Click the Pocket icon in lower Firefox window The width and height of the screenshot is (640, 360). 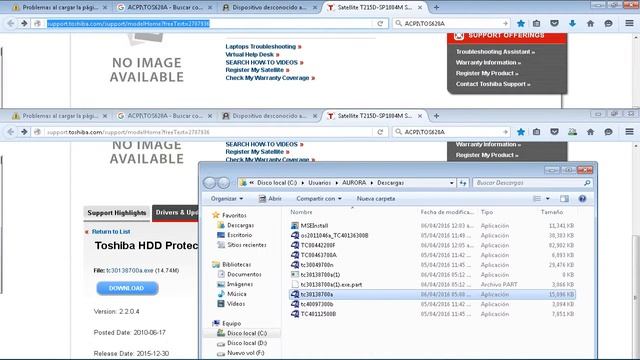click(x=554, y=132)
